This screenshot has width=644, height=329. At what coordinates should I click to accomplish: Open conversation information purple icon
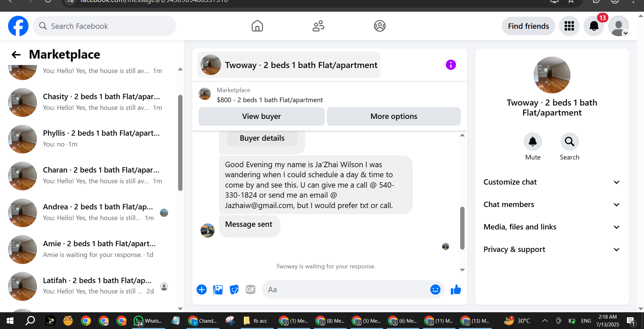[x=451, y=65]
